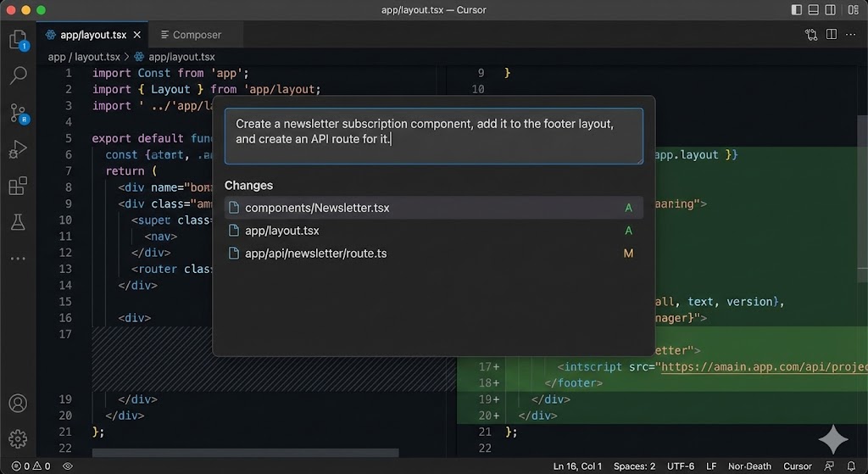Screen dimensions: 868x474
Task: Close the app/layout.tsx tab
Action: [137, 34]
